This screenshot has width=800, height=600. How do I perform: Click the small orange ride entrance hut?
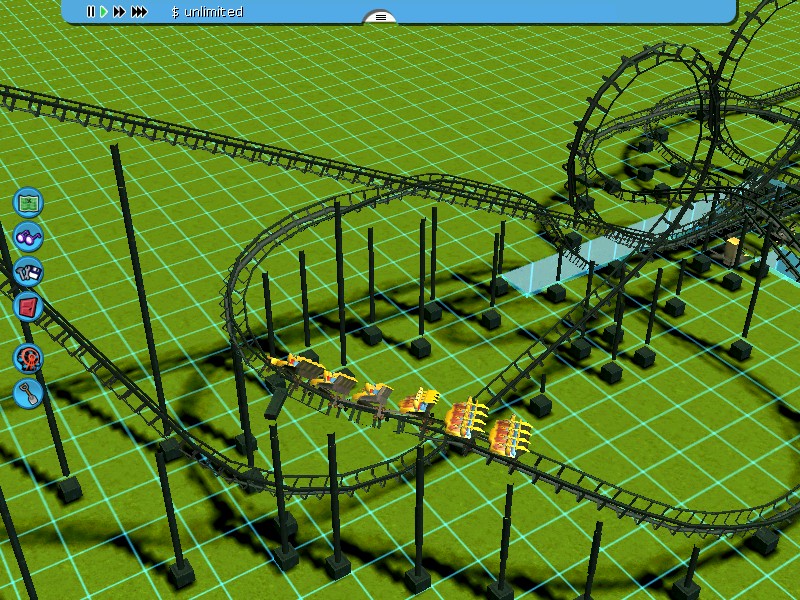735,250
